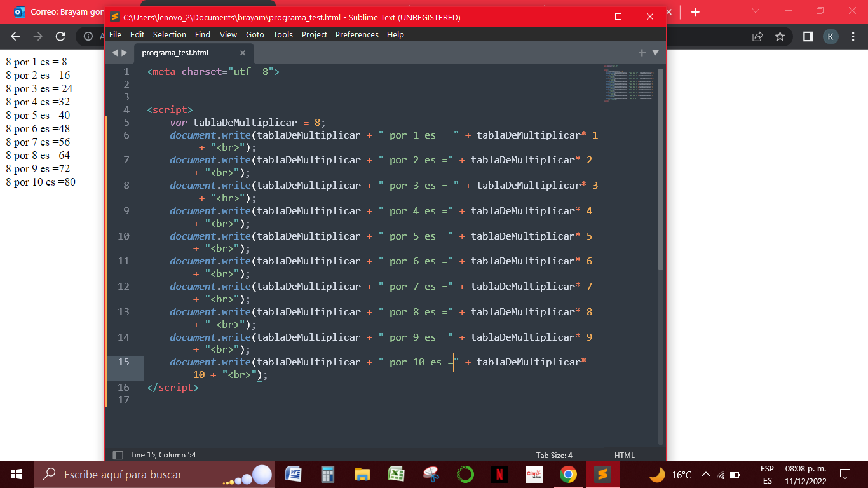Open Tab Size: 4 selector

pos(554,455)
